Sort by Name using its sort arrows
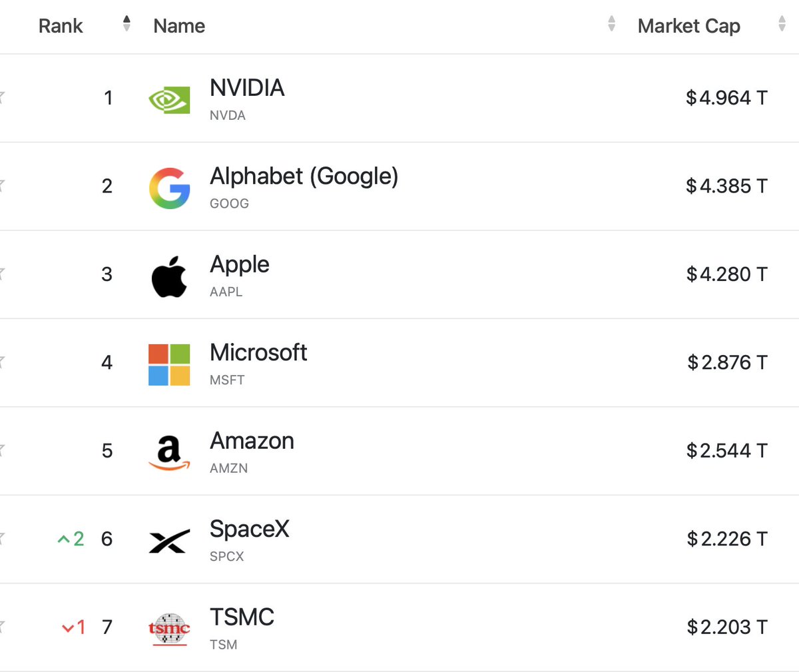Image resolution: width=799 pixels, height=672 pixels. pyautogui.click(x=611, y=24)
